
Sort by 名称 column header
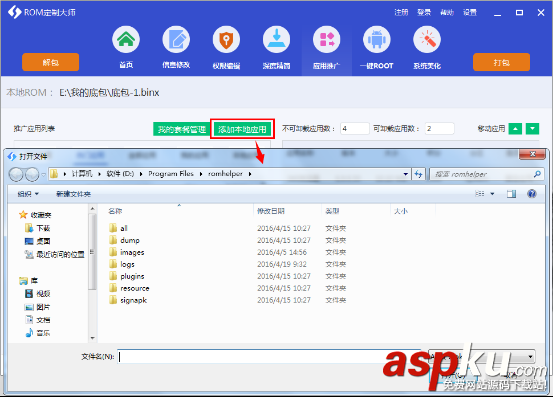115,211
